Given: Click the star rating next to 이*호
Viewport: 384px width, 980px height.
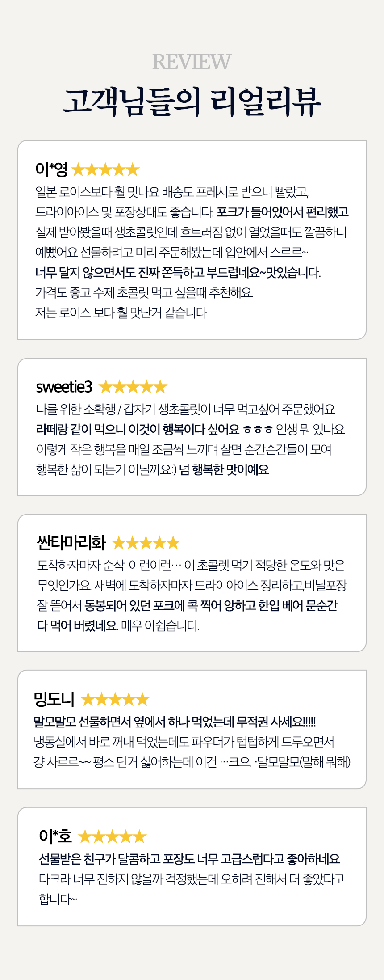Looking at the screenshot, I should coord(113,836).
